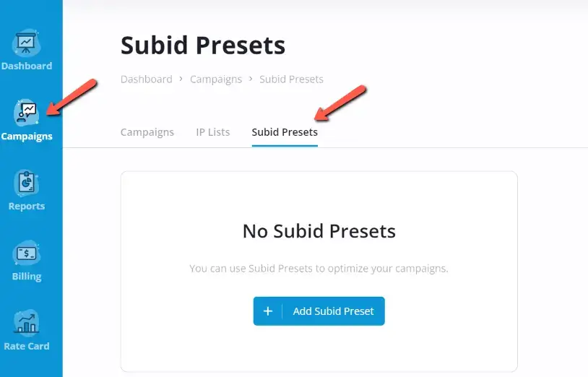Click the chevron after Campaigns breadcrumb
588x377 pixels.
(251, 79)
